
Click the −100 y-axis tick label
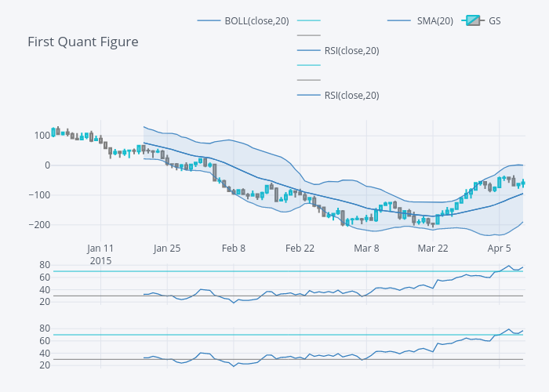click(39, 195)
